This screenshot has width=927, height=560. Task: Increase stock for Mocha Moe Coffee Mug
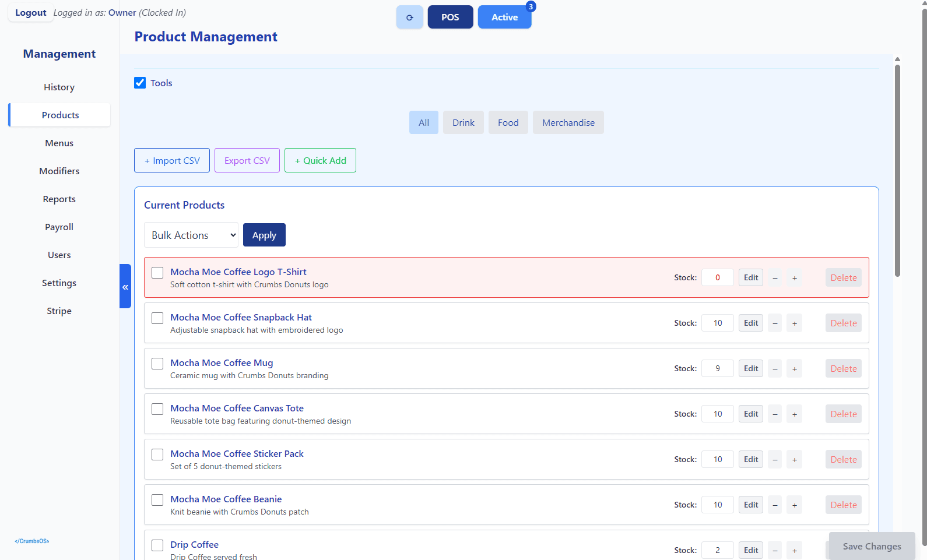coord(794,369)
